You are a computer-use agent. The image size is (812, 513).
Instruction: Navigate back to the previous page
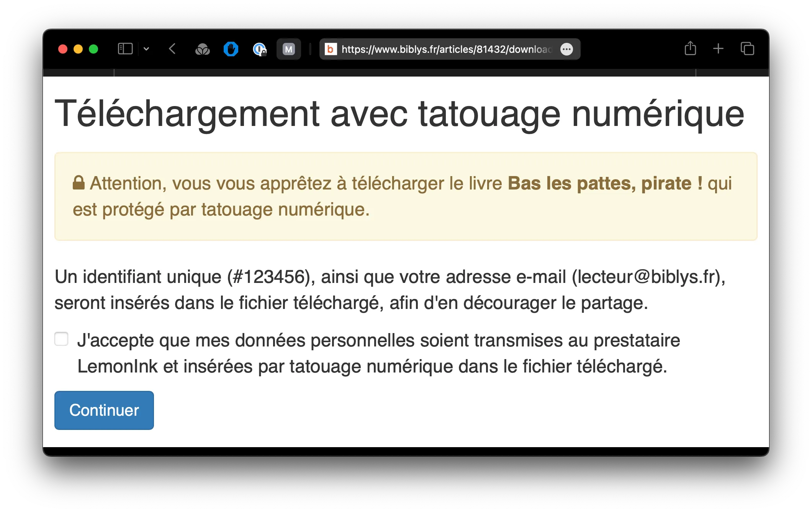(172, 49)
